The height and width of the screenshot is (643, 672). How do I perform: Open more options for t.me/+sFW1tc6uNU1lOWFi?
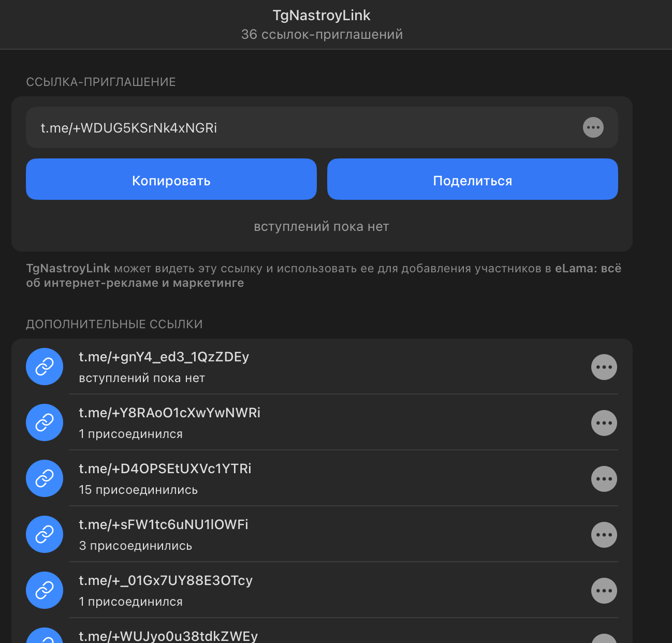[x=604, y=535]
